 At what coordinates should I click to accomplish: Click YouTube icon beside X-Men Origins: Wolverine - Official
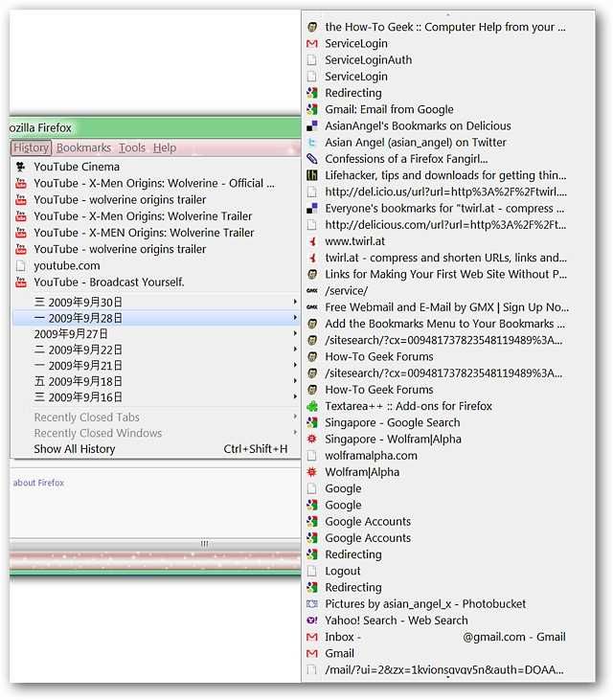click(20, 184)
